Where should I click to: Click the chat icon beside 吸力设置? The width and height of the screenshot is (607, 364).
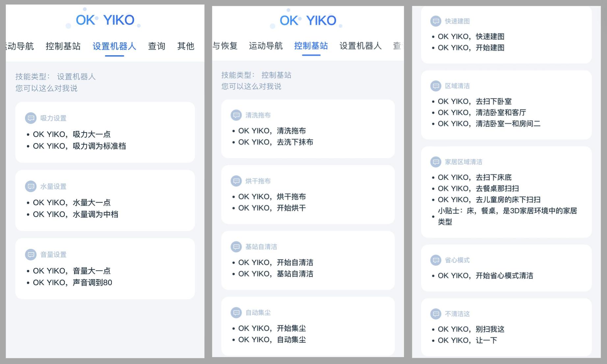(31, 118)
